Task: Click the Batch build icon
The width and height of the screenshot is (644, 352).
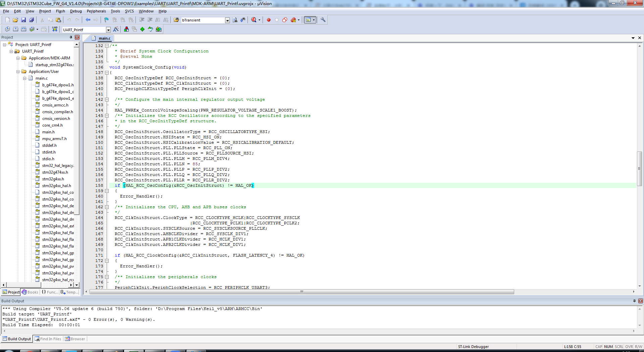Action: (32, 30)
